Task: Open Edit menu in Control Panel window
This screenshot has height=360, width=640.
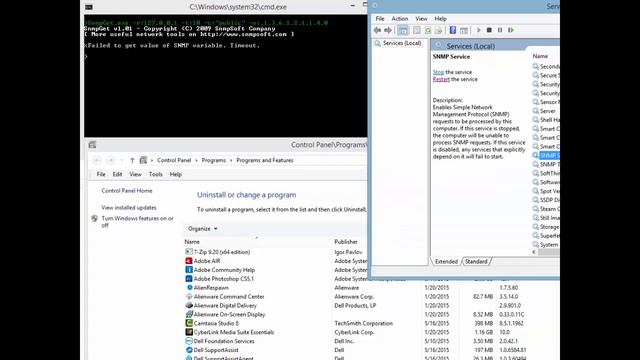Action: (x=117, y=174)
